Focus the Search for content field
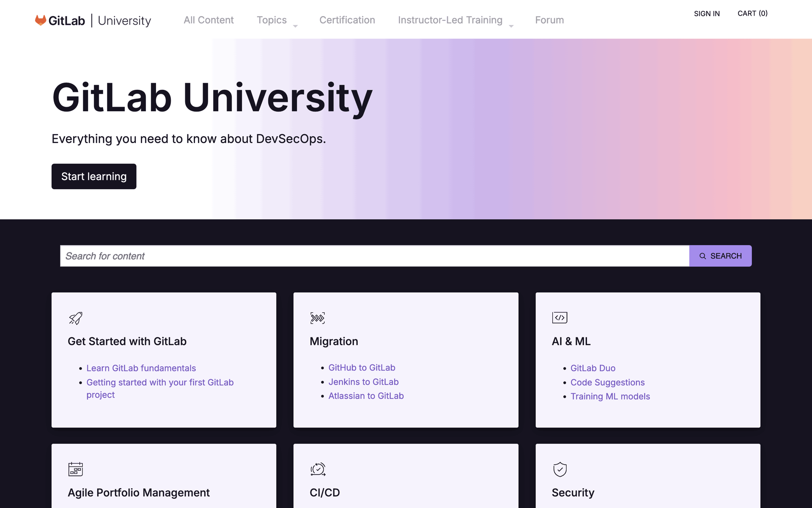Image resolution: width=812 pixels, height=508 pixels. (x=375, y=256)
